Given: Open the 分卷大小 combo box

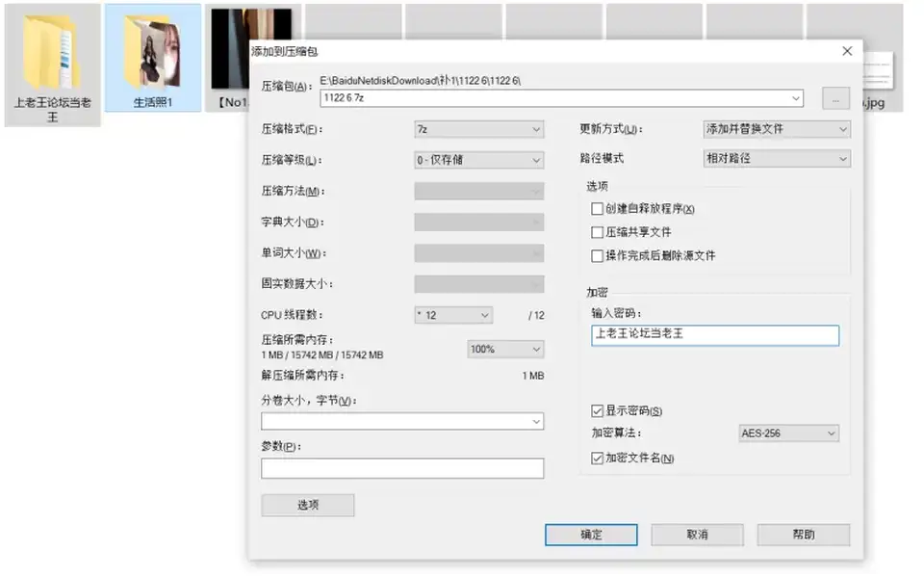Looking at the screenshot, I should [x=402, y=421].
